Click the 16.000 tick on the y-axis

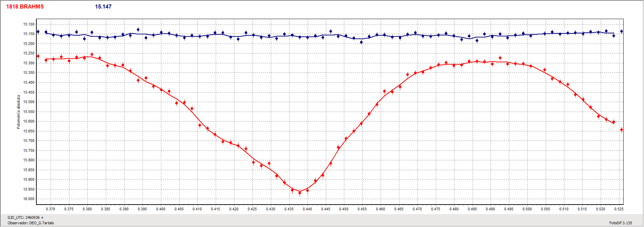point(29,199)
